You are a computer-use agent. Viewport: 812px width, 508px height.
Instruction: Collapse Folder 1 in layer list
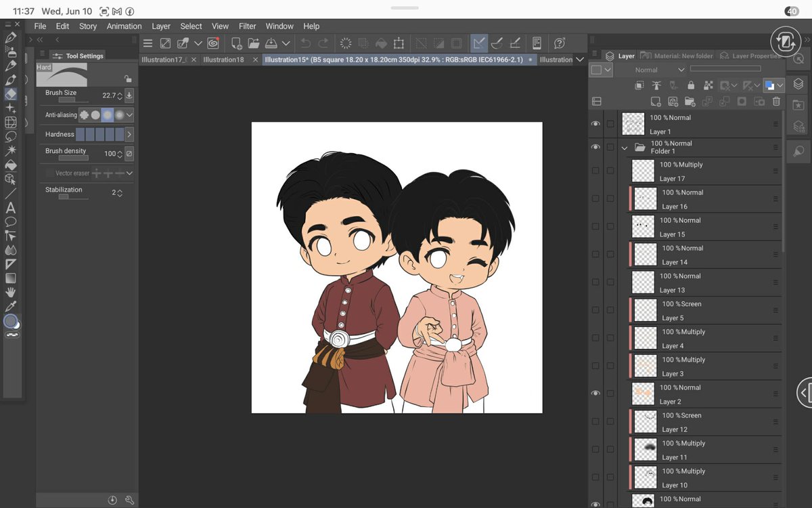click(x=624, y=148)
